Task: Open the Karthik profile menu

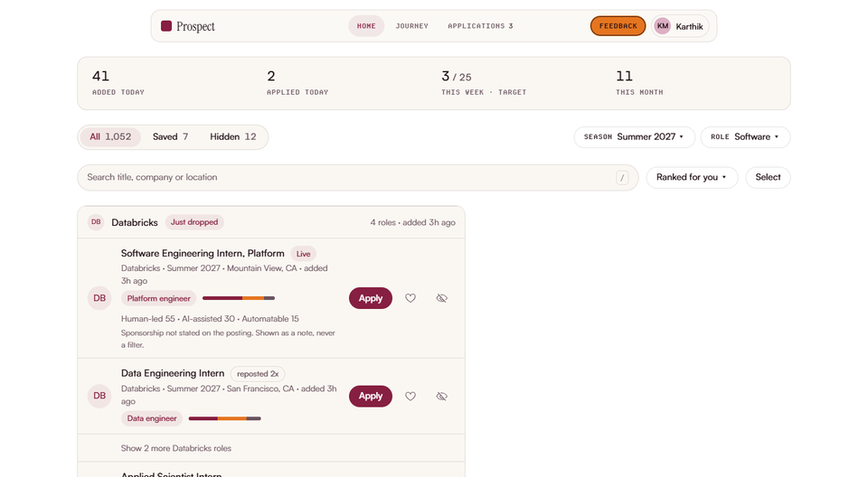Action: [681, 26]
